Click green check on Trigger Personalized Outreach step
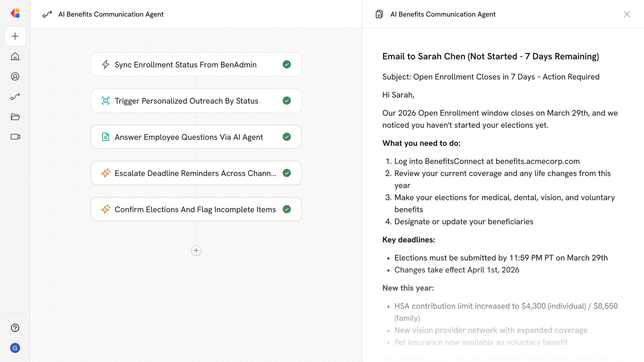 point(286,101)
